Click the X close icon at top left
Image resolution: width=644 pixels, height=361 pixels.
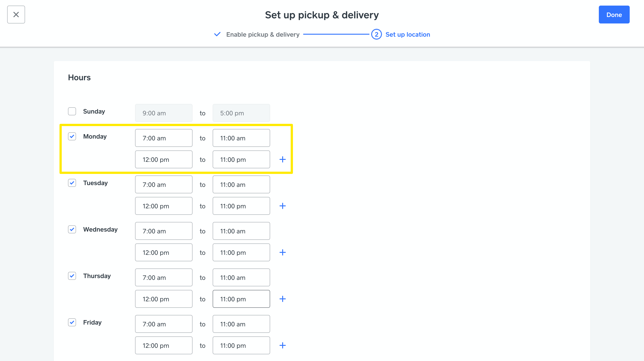coord(16,15)
